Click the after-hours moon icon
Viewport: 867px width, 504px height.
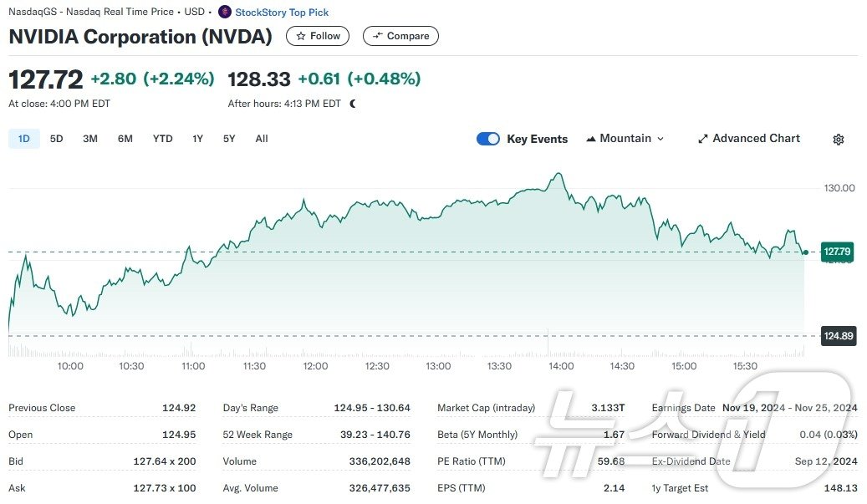353,104
